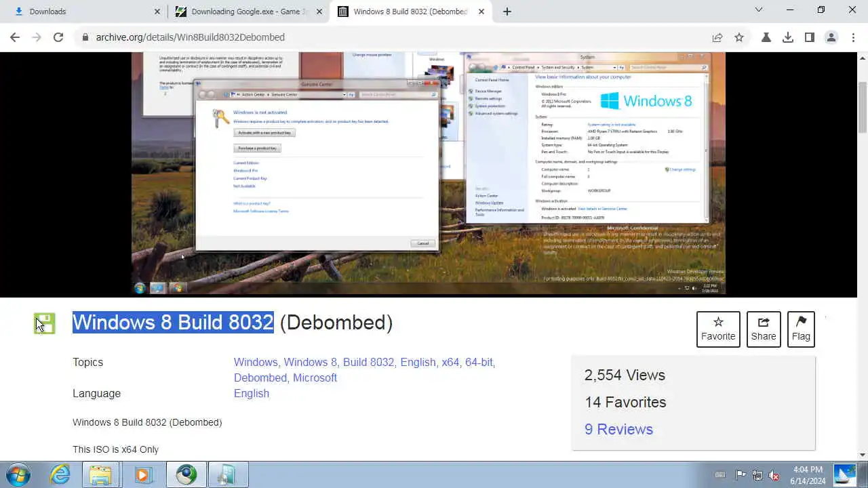Open browser downloads toolbar icon
Viewport: 868px width, 488px height.
788,37
